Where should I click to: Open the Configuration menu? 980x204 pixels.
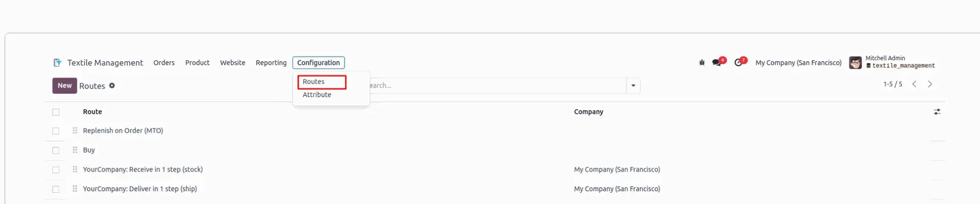318,63
